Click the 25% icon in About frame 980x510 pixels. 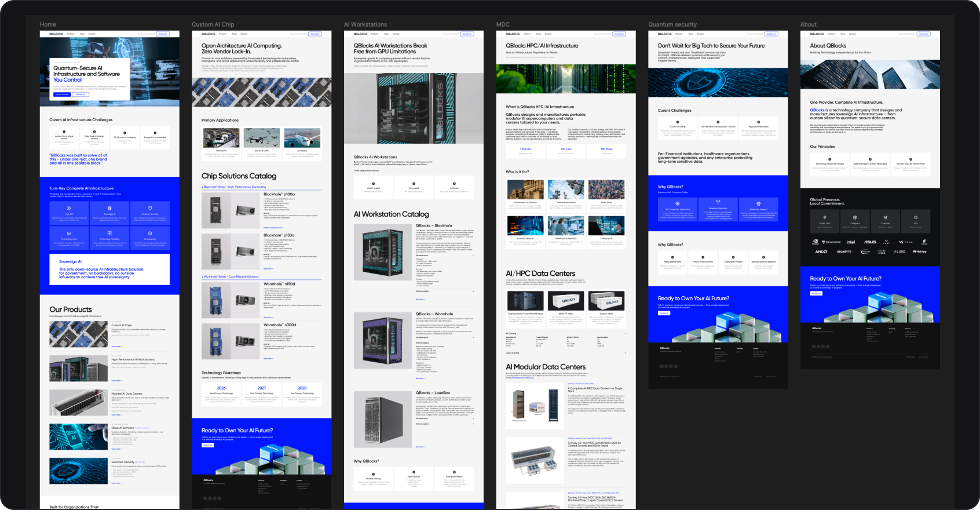916,218
